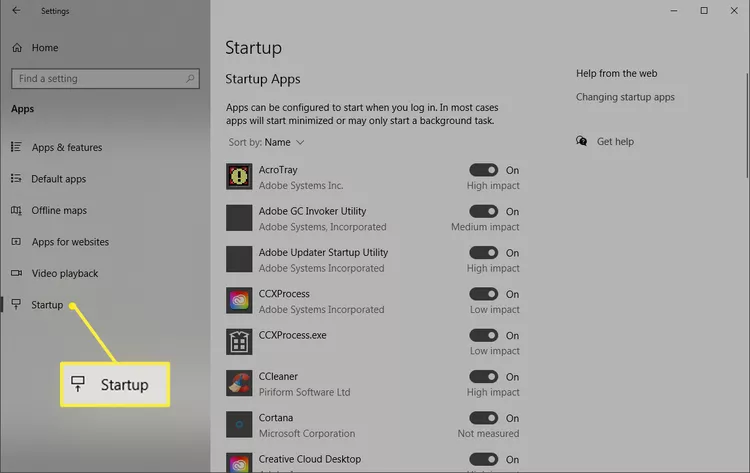Open the Sort by Name dropdown

point(266,142)
